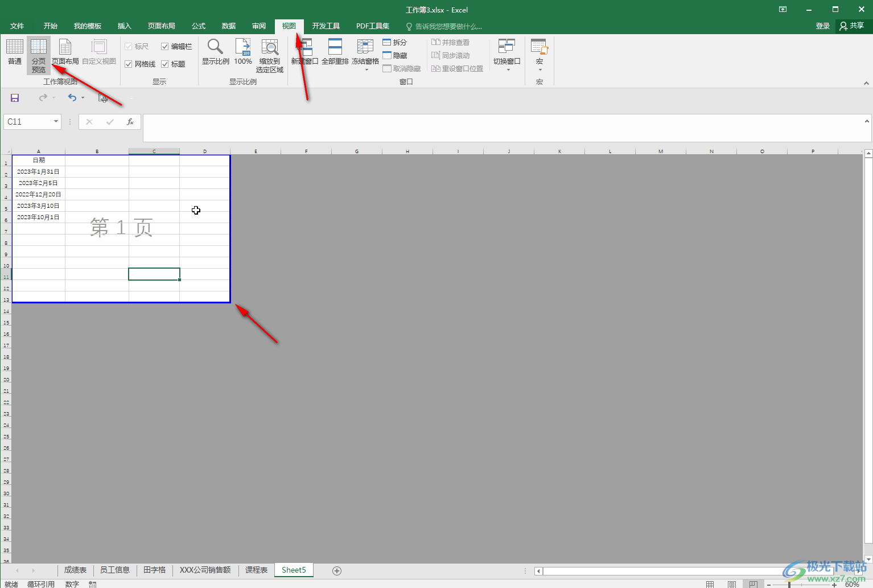Open the XXX公司销售额 sheet tab
The height and width of the screenshot is (588, 873).
(205, 570)
